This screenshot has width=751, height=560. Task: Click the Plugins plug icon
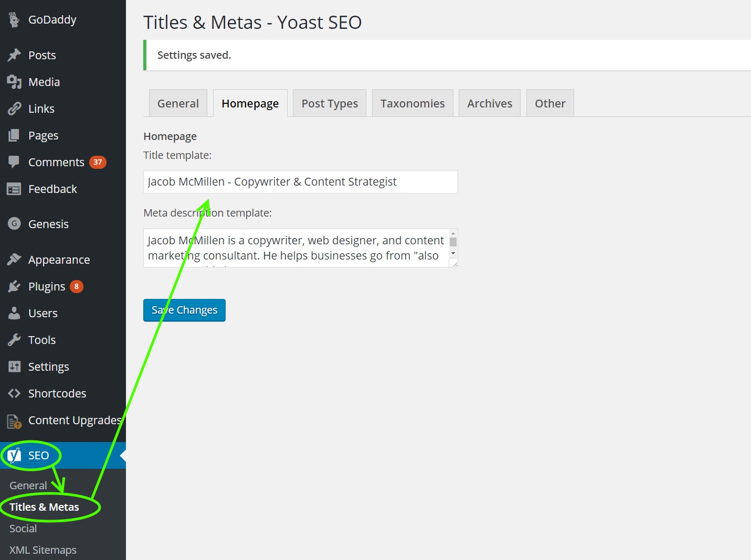click(x=14, y=286)
